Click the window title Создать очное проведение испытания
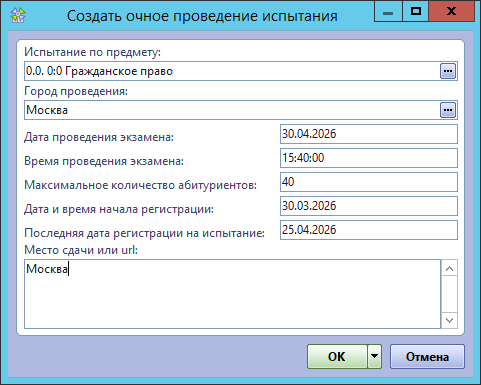 [202, 16]
